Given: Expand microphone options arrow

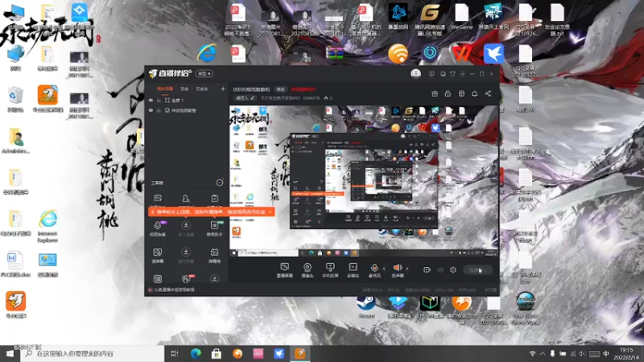Looking at the screenshot, I should click(384, 269).
